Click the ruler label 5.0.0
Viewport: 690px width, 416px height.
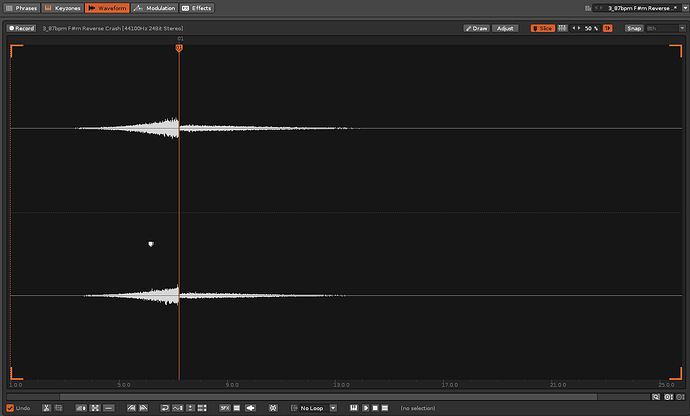pyautogui.click(x=124, y=385)
